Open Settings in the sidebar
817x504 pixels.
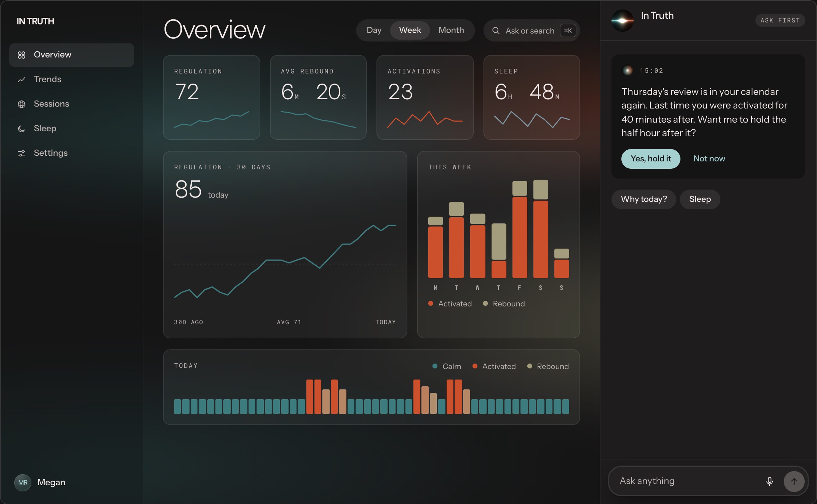click(71, 153)
